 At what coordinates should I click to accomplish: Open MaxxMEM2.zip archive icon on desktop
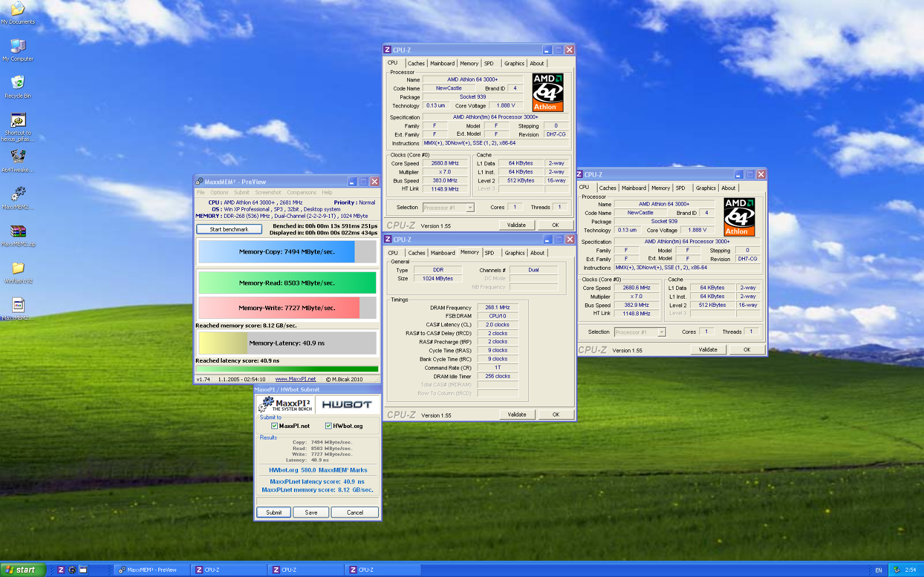click(x=18, y=234)
